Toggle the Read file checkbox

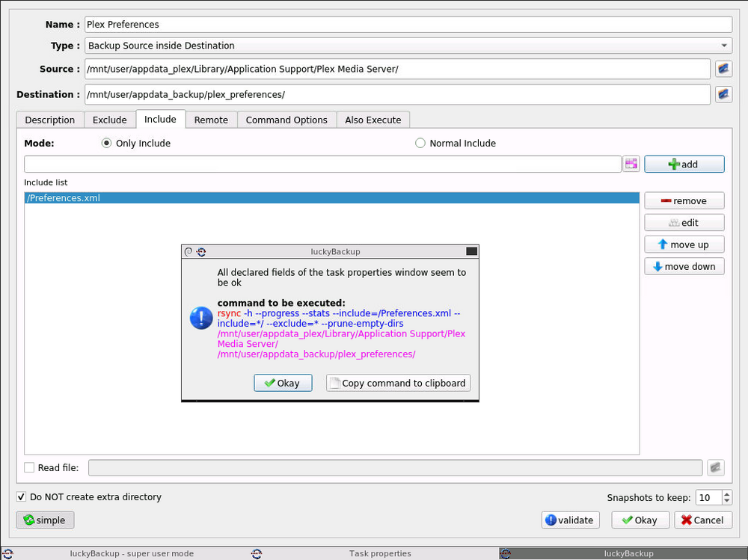click(29, 467)
